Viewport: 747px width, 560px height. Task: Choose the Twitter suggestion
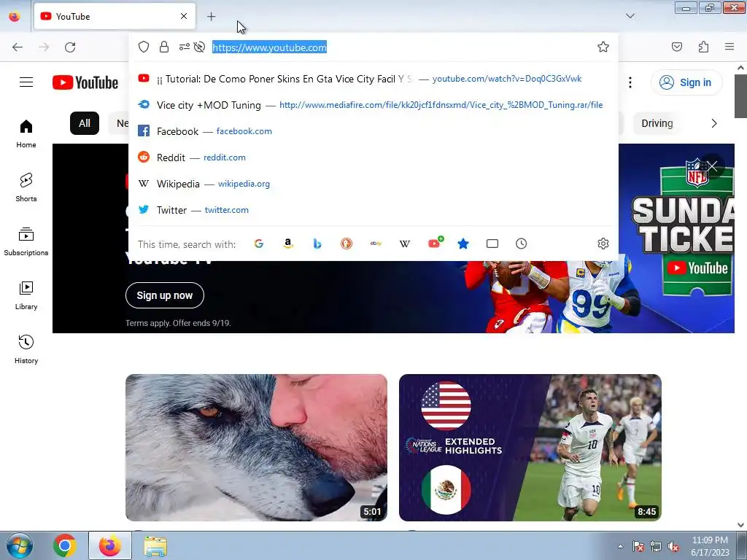coord(373,210)
